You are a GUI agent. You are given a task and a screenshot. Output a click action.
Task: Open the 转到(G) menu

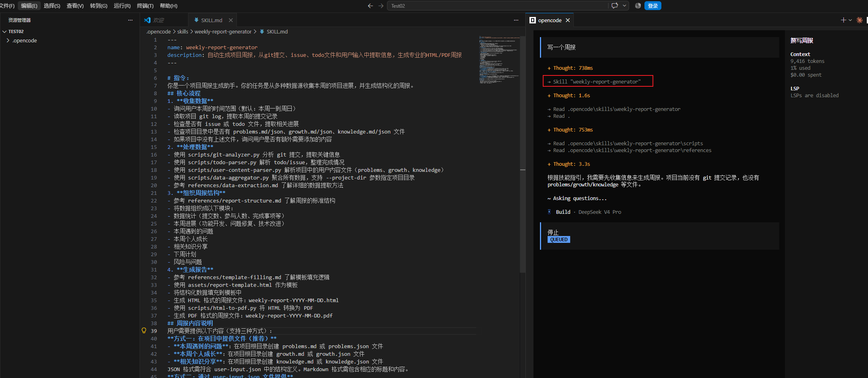pos(98,6)
